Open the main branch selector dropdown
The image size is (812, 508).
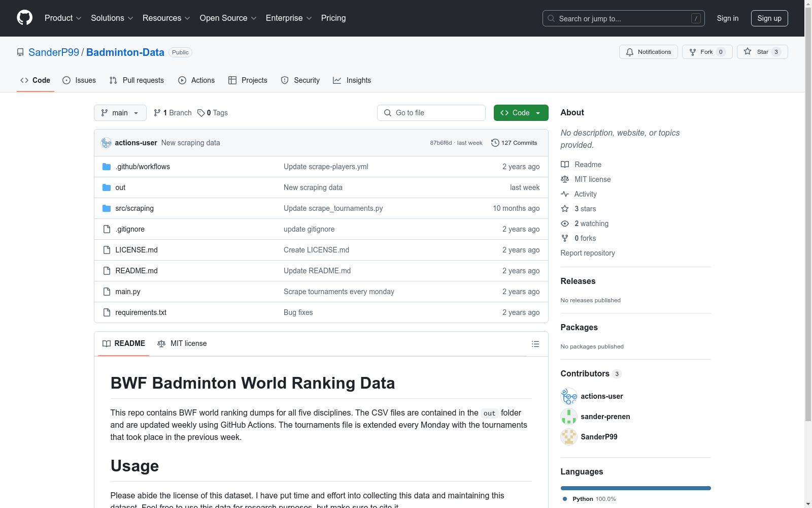tap(120, 113)
